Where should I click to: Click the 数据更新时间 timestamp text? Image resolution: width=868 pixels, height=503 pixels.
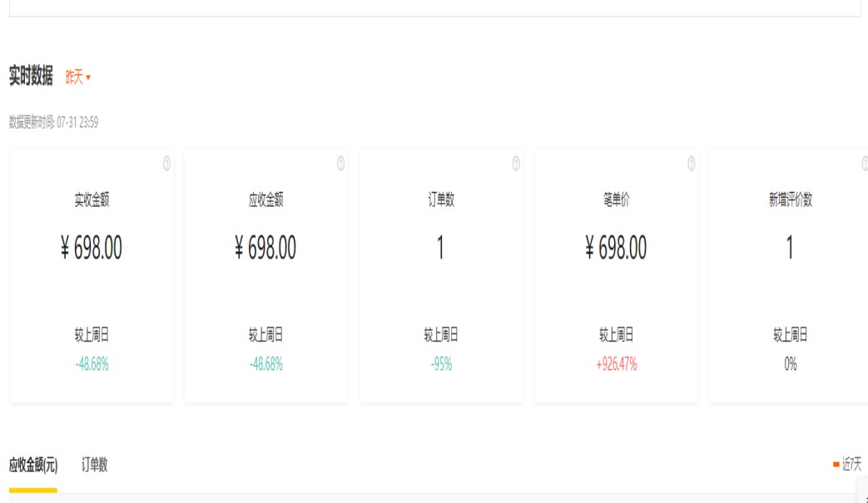[53, 123]
